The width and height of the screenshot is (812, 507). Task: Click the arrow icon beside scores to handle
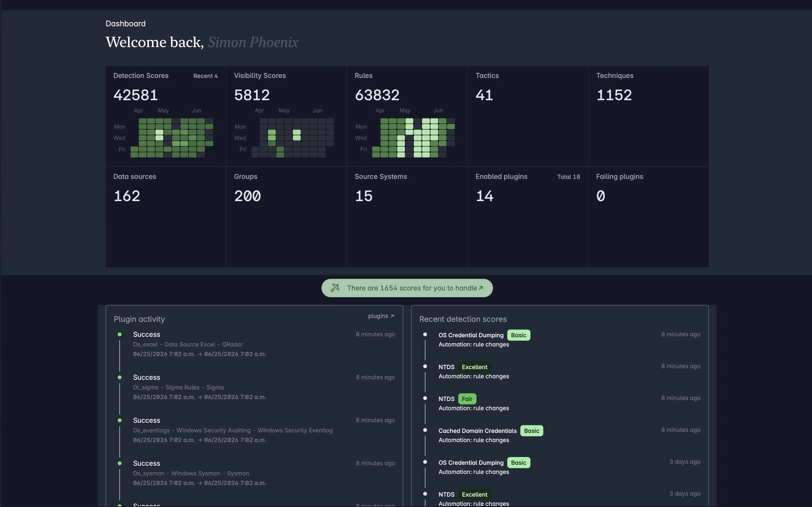pyautogui.click(x=481, y=288)
